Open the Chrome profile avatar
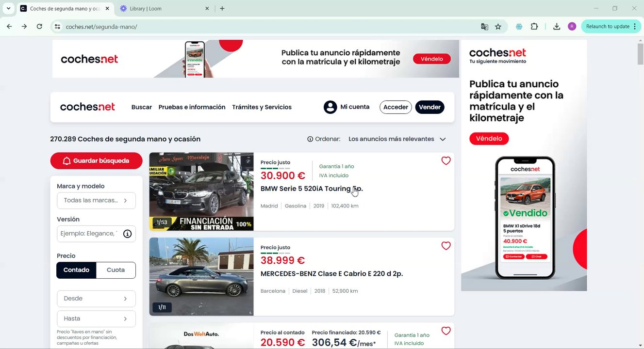Viewport: 644px width, 349px height. click(x=572, y=27)
